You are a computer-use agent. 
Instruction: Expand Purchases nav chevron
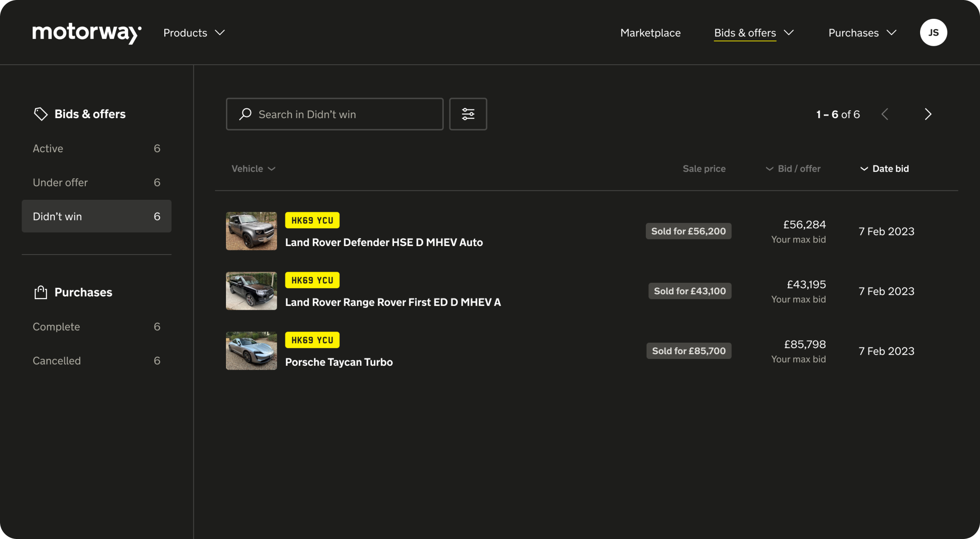click(x=891, y=33)
